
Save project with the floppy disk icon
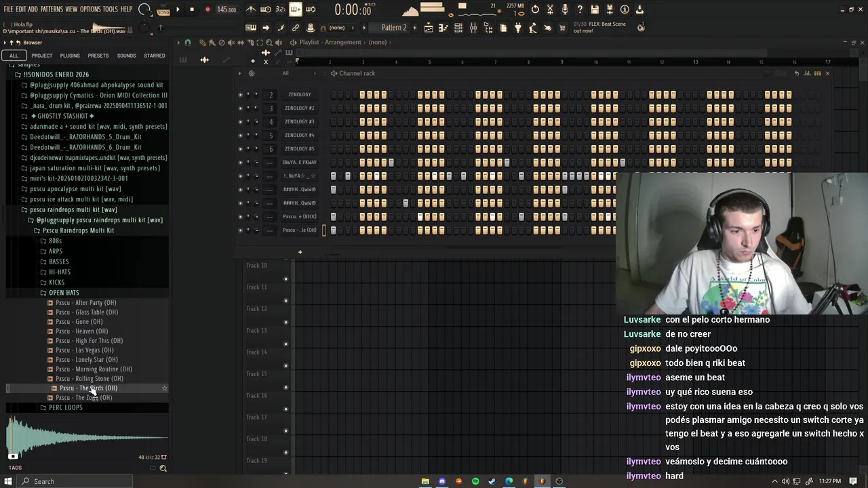pos(595,9)
